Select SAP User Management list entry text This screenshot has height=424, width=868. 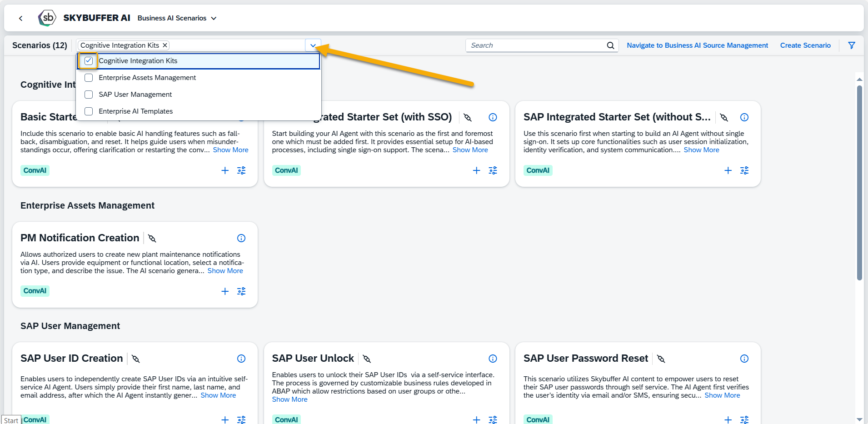click(135, 95)
